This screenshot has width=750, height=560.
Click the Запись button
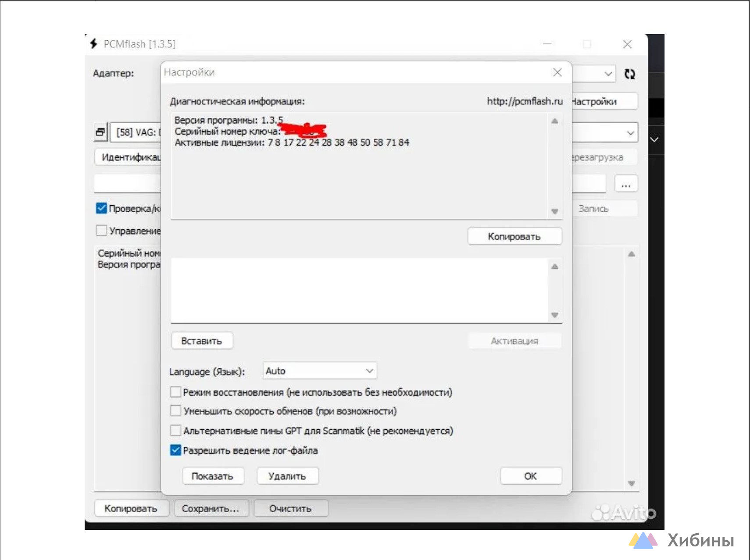point(604,209)
